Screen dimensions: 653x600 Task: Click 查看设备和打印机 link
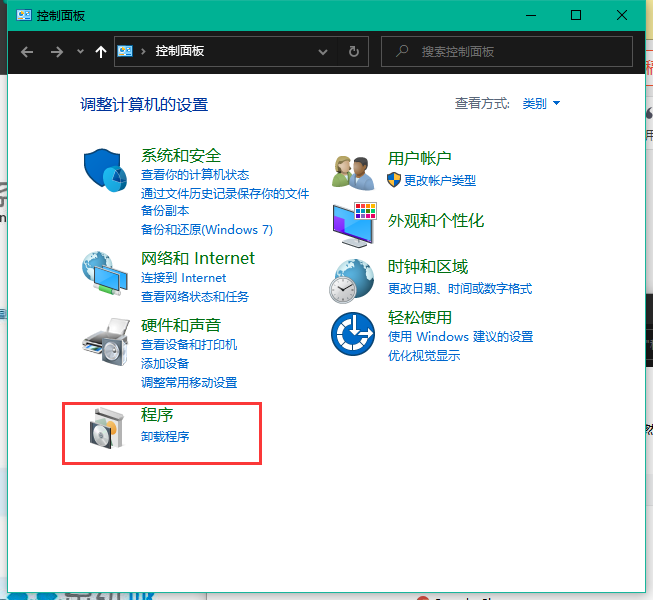point(189,345)
